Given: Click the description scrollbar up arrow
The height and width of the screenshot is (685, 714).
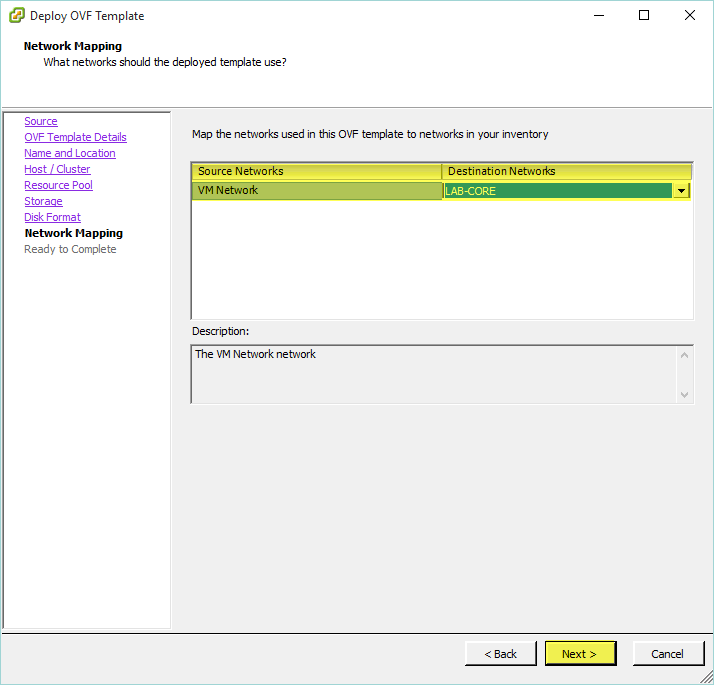Looking at the screenshot, I should [x=684, y=355].
